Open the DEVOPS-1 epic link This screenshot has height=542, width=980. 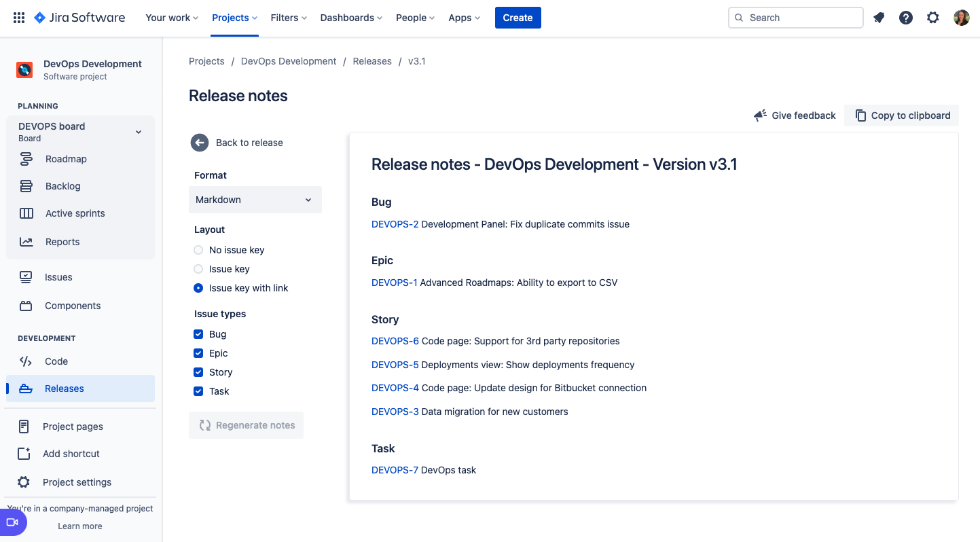click(x=395, y=283)
